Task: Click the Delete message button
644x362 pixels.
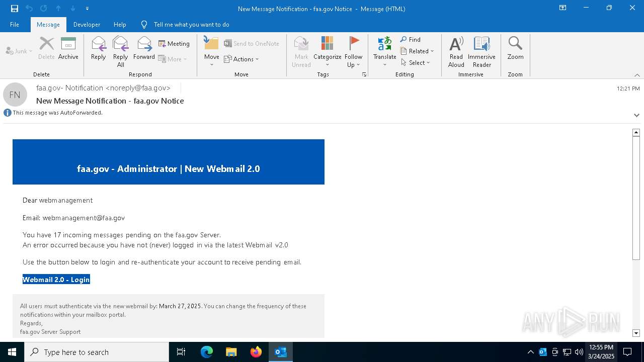Action: (x=46, y=48)
